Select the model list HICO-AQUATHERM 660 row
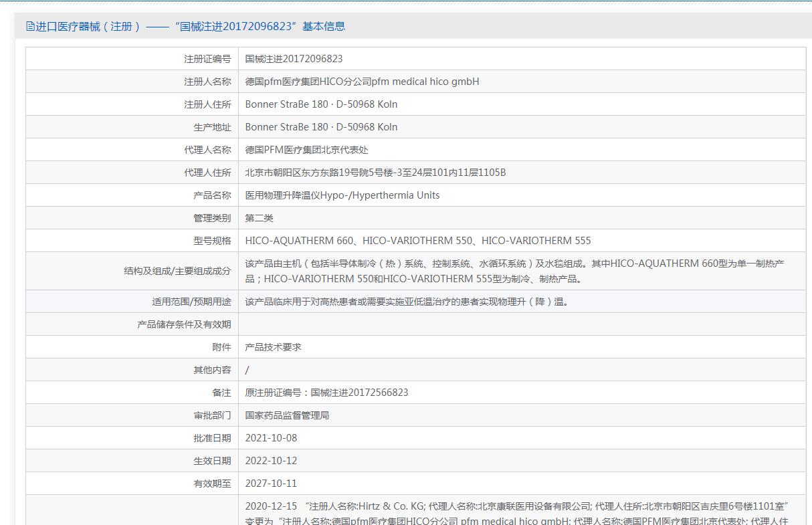 coord(418,241)
